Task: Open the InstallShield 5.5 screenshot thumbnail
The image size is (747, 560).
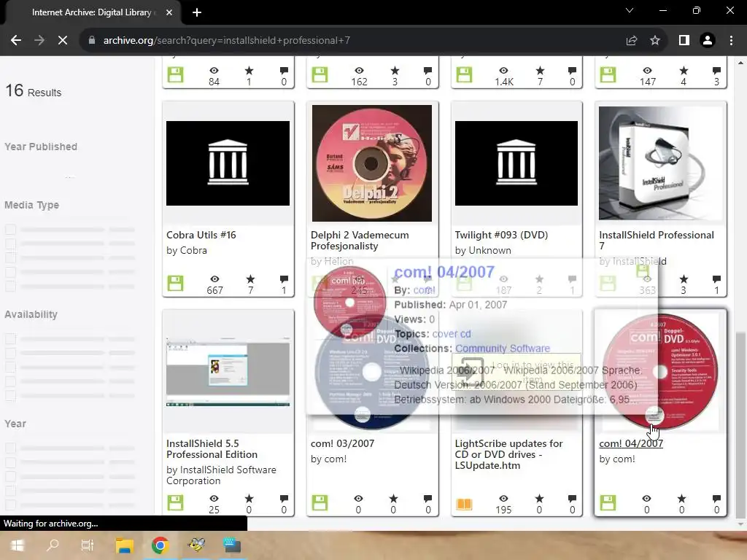Action: (x=228, y=372)
